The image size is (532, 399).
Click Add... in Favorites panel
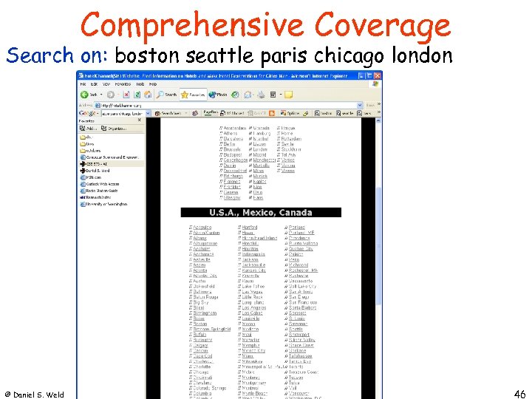[88, 129]
